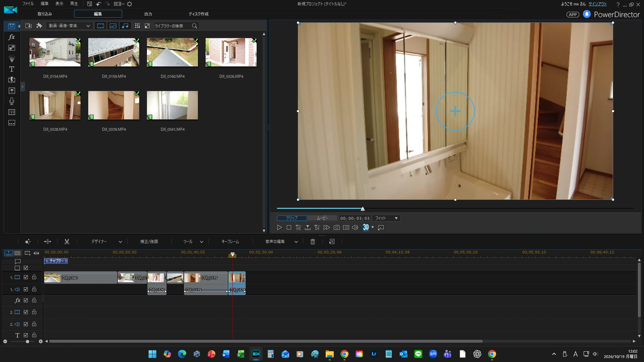The image size is (644, 362).
Task: Click the magic tools wand icon above the timeline
Action: [x=28, y=242]
